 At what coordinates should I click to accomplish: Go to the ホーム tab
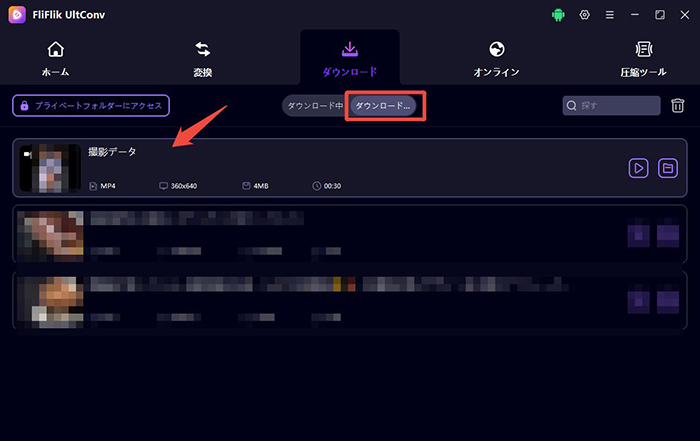(x=55, y=58)
